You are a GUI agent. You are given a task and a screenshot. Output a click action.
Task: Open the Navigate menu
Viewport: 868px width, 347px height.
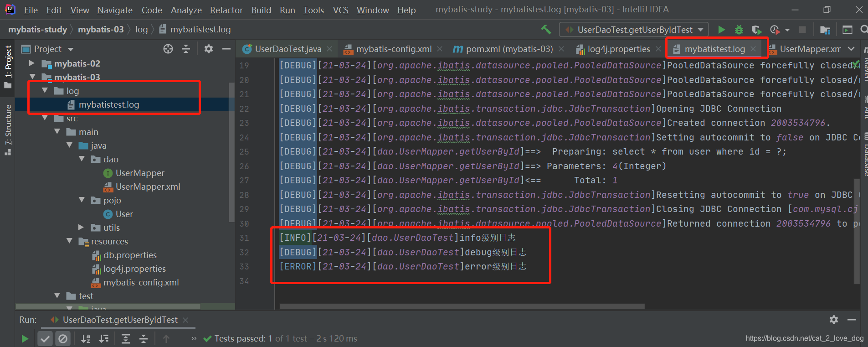click(115, 10)
